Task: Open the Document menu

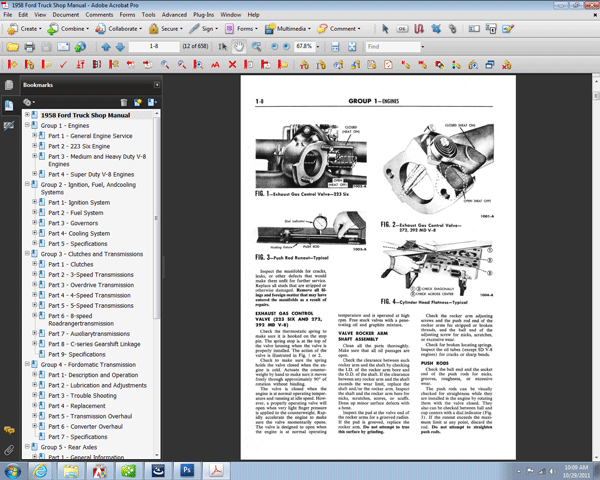Action: (66, 15)
